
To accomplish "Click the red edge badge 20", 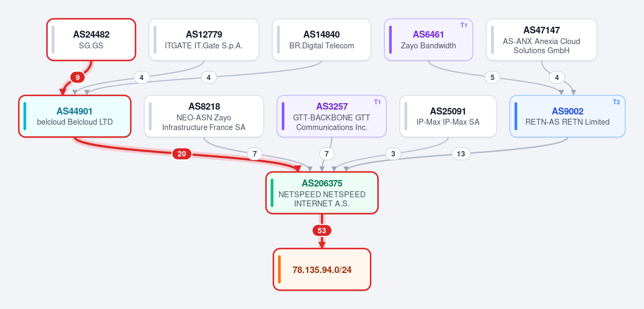I will (182, 154).
